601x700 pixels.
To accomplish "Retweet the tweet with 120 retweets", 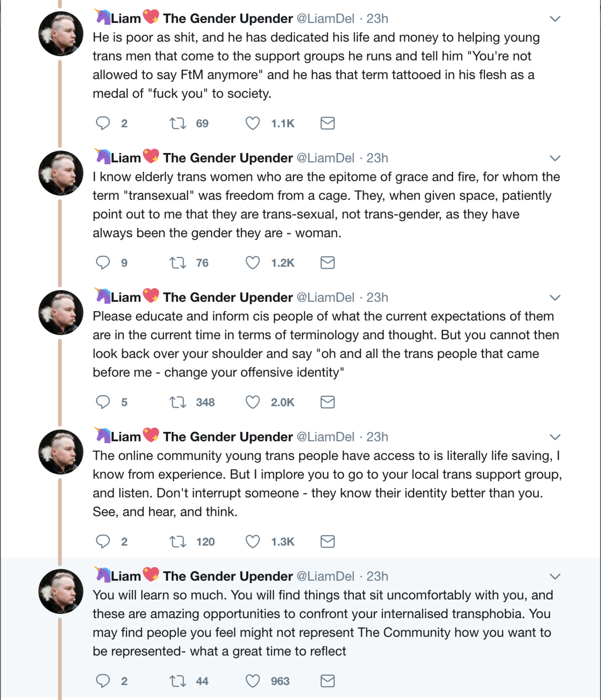I will 178,542.
